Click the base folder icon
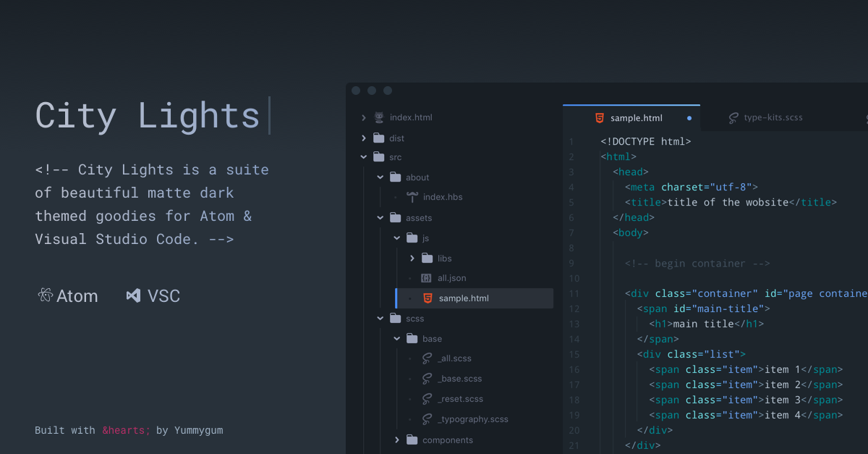This screenshot has width=868, height=454. coord(412,338)
